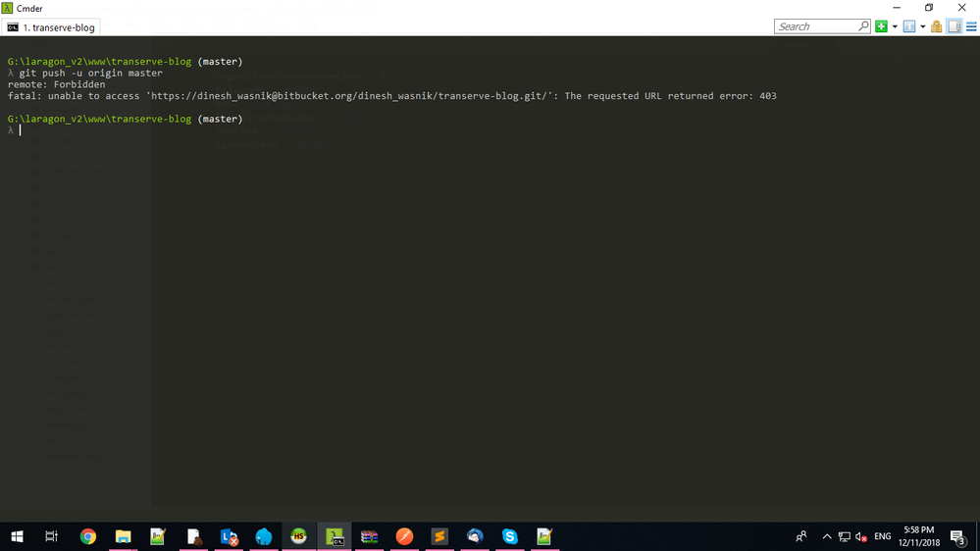The image size is (980, 551).
Task: Open Task View on the taskbar
Action: (x=52, y=536)
